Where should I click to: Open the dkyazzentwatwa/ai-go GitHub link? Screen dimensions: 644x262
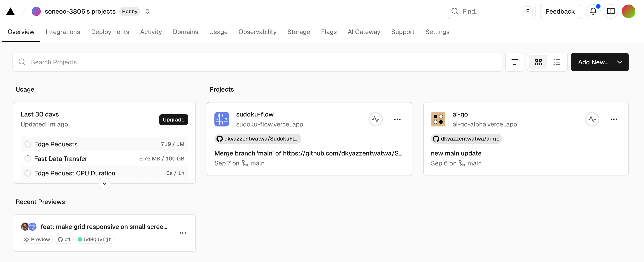(466, 139)
